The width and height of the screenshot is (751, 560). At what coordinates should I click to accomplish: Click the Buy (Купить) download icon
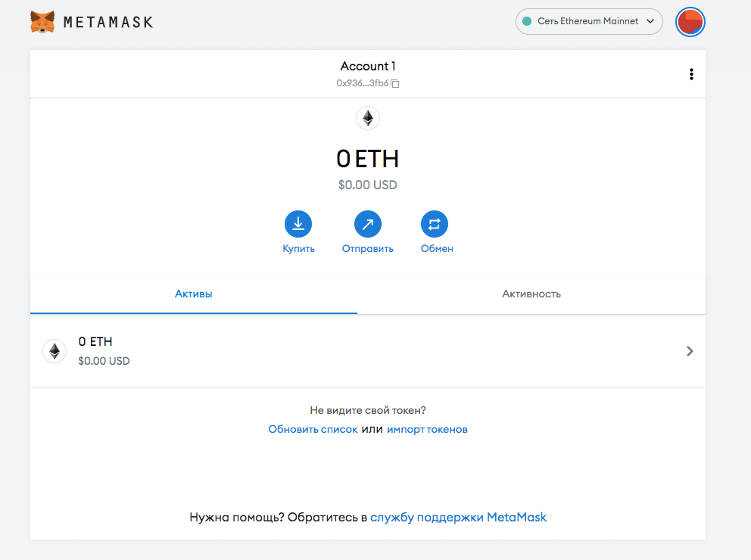tap(298, 223)
